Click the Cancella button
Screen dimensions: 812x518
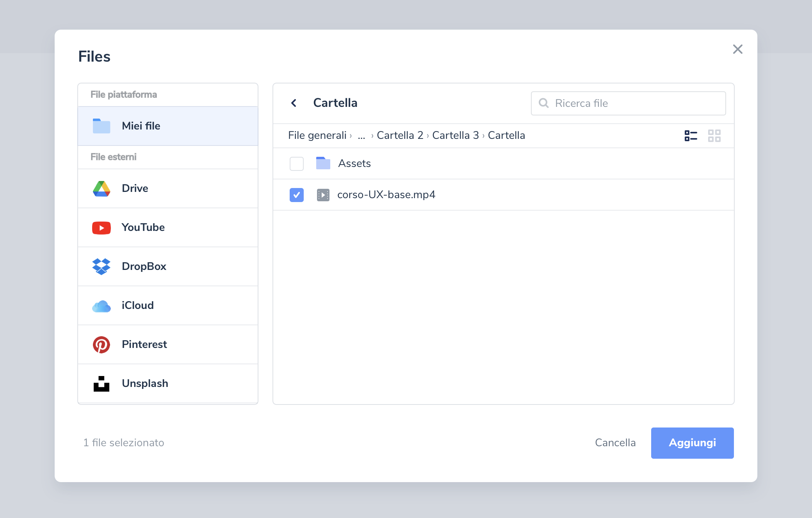(x=615, y=443)
